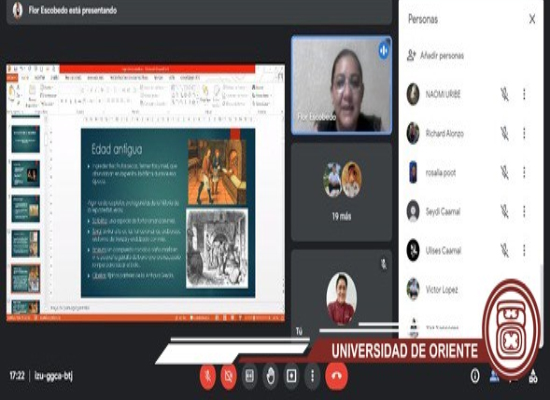The height and width of the screenshot is (400, 550).
Task: Select the Edad antigua slide thumbnail
Action: pyautogui.click(x=26, y=279)
